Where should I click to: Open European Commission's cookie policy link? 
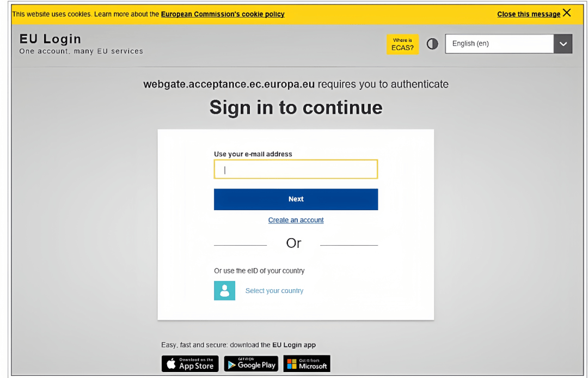[x=223, y=14]
